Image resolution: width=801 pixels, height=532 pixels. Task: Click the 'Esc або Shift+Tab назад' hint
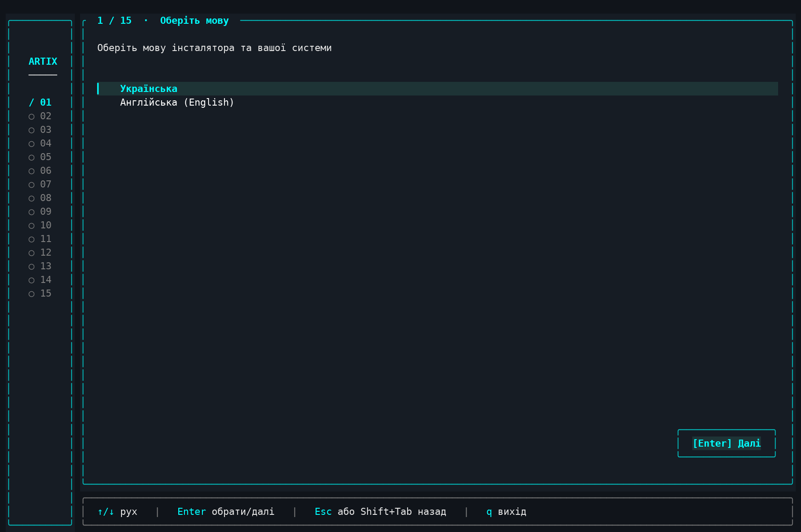point(380,512)
